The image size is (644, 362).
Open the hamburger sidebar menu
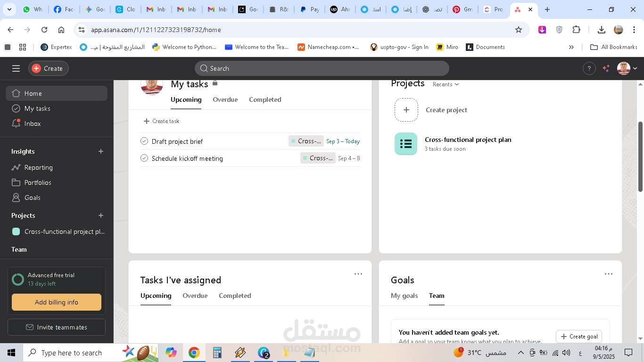click(16, 68)
